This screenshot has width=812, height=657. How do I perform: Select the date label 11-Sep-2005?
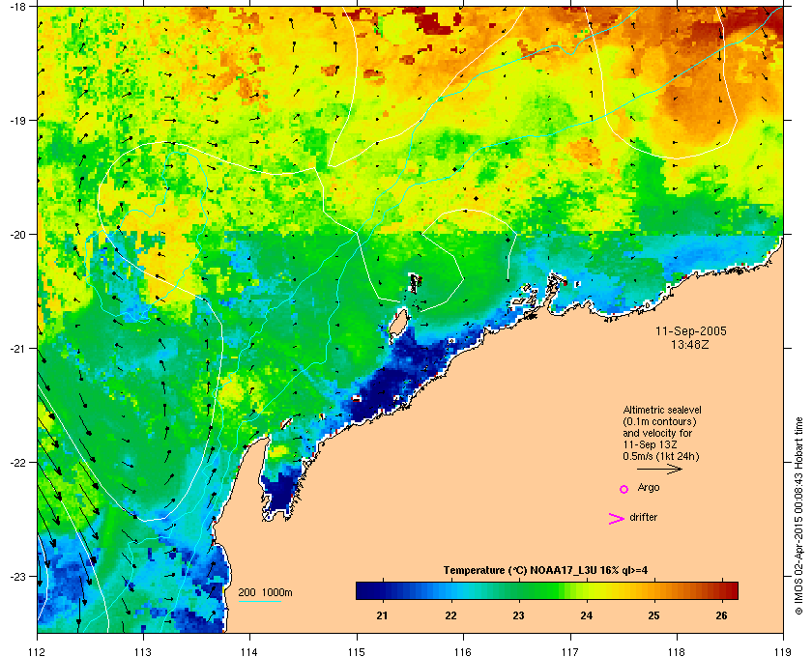(x=691, y=331)
